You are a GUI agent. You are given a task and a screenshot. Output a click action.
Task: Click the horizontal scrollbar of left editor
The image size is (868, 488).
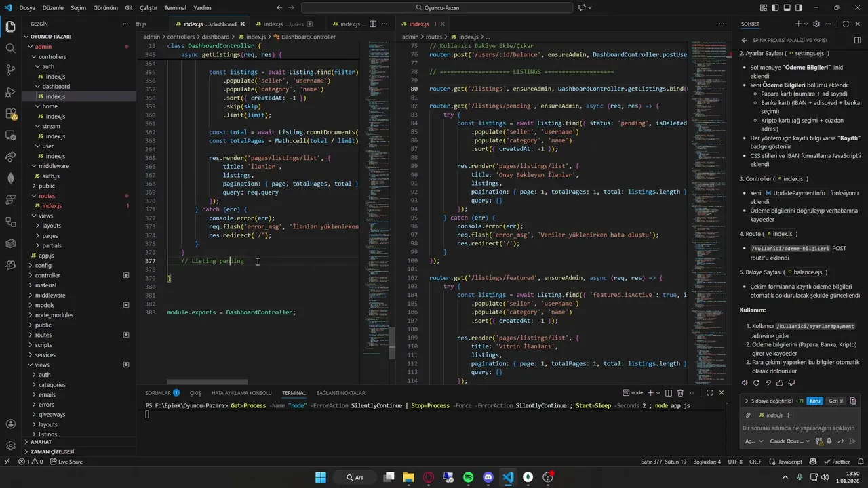pos(208,382)
